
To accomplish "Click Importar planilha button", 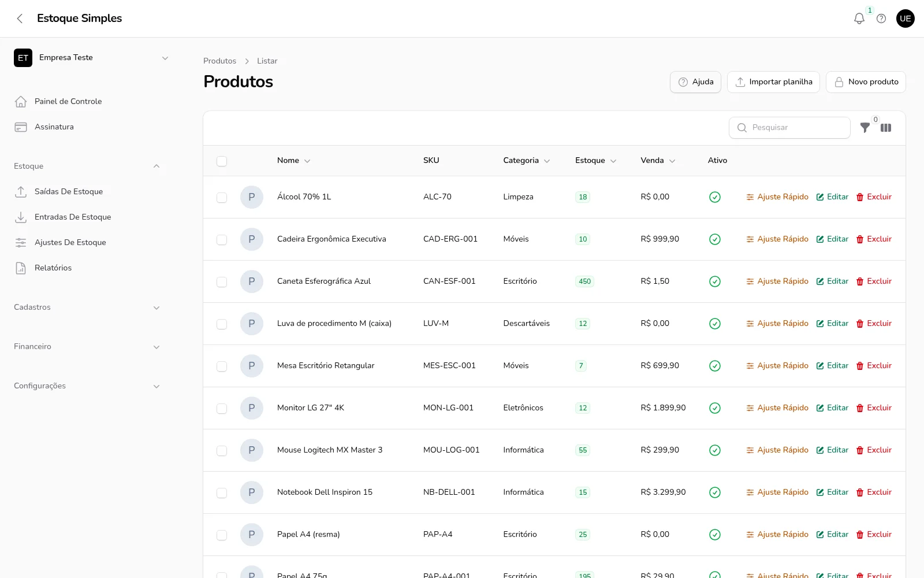I will click(773, 82).
